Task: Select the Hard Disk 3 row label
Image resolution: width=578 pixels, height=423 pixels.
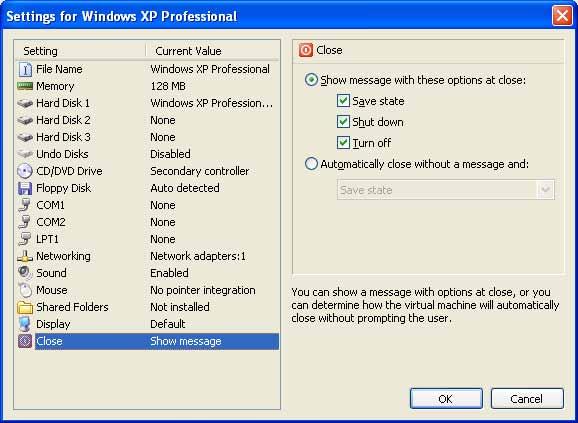Action: [63, 137]
